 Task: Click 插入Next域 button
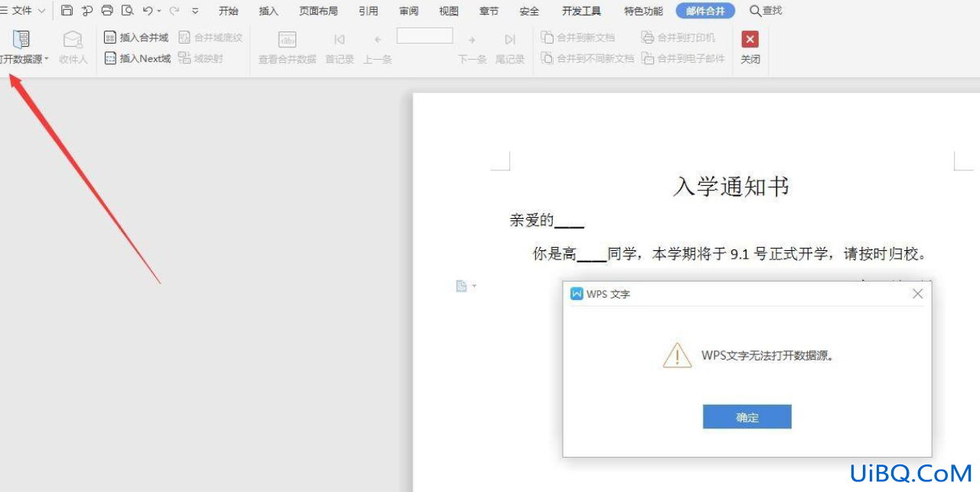pyautogui.click(x=137, y=58)
